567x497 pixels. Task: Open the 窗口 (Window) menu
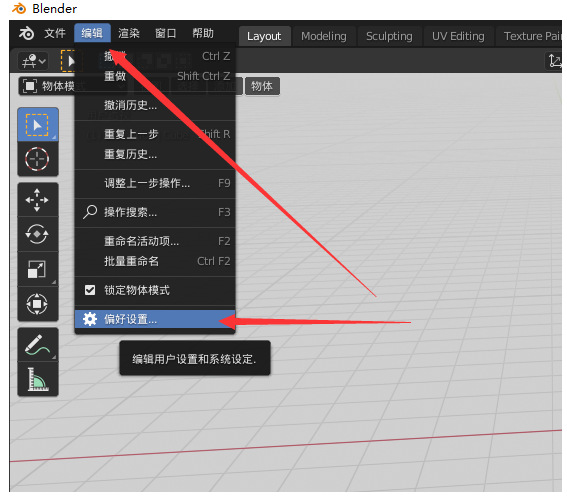(166, 33)
